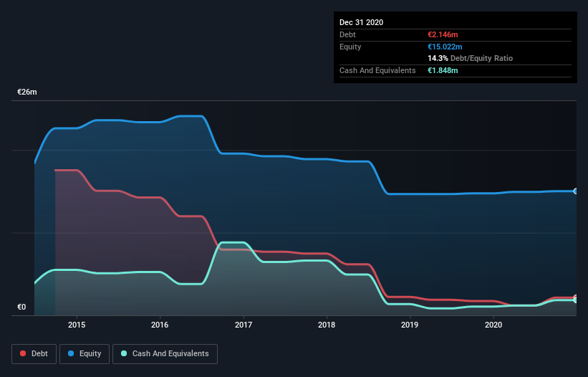Viewport: 588px width, 377px height.
Task: Click the Dec 31 2020 tooltip date
Action: 361,22
